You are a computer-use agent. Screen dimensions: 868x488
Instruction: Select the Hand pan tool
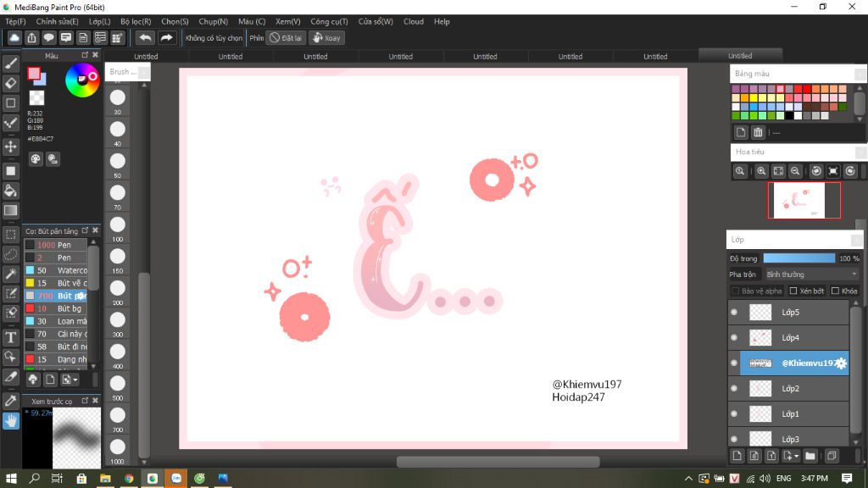point(10,421)
